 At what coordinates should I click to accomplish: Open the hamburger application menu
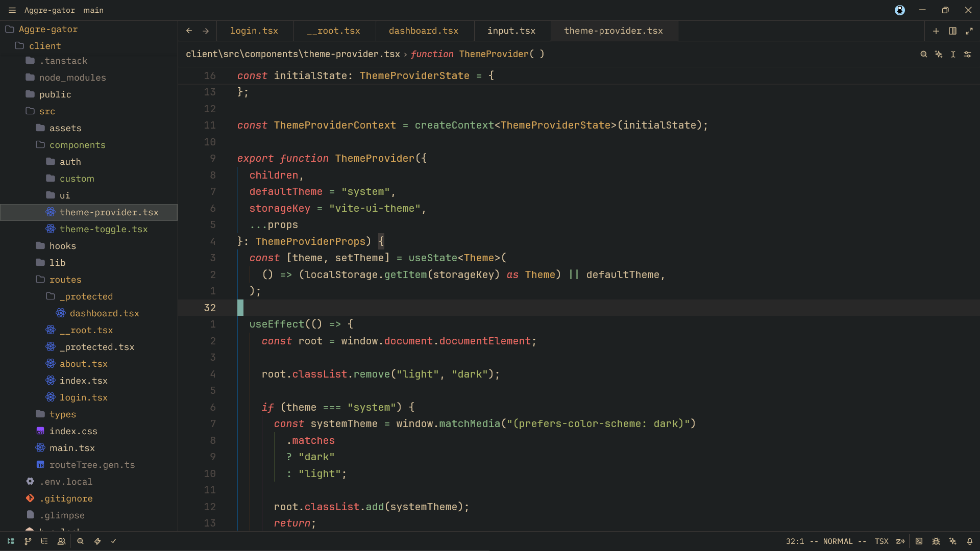[x=12, y=10]
